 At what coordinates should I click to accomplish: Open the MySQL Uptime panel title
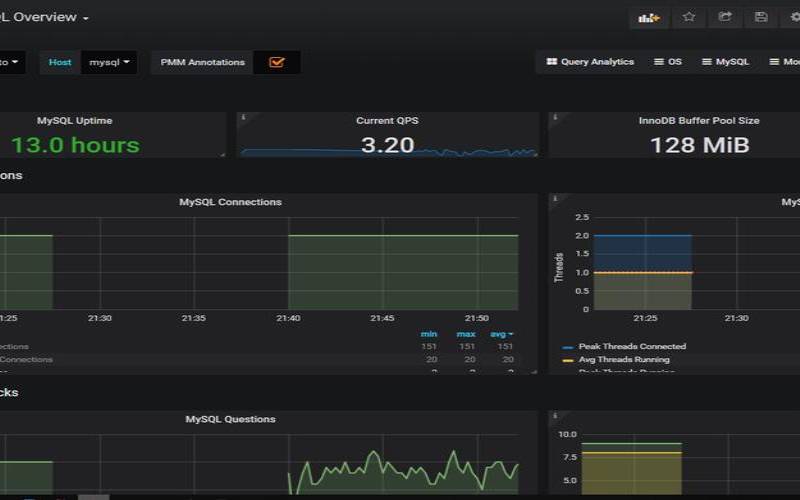coord(74,120)
